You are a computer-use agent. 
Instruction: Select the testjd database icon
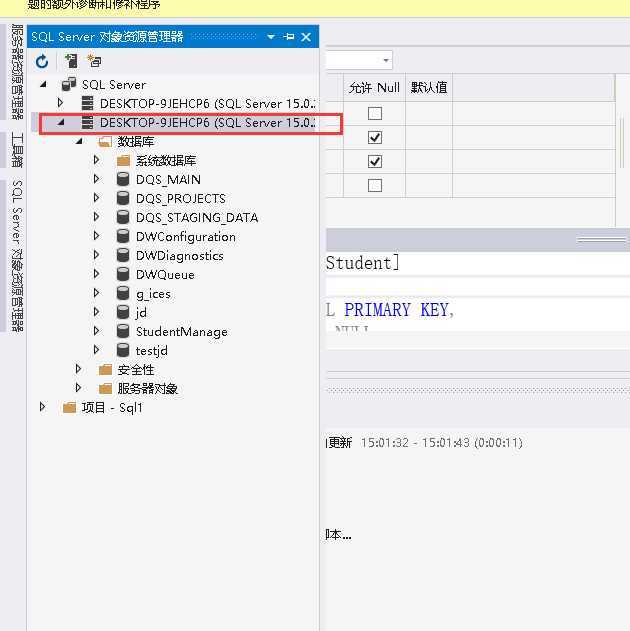tap(123, 350)
